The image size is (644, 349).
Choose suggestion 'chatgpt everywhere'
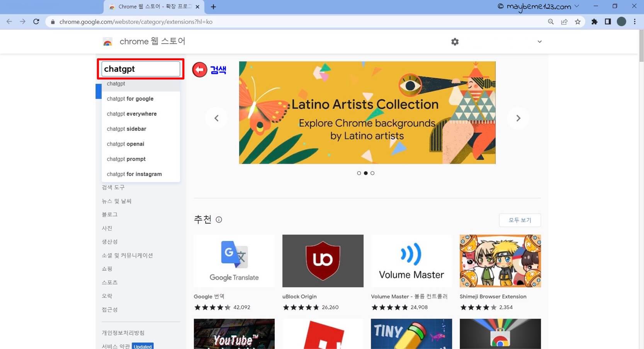[x=141, y=114]
